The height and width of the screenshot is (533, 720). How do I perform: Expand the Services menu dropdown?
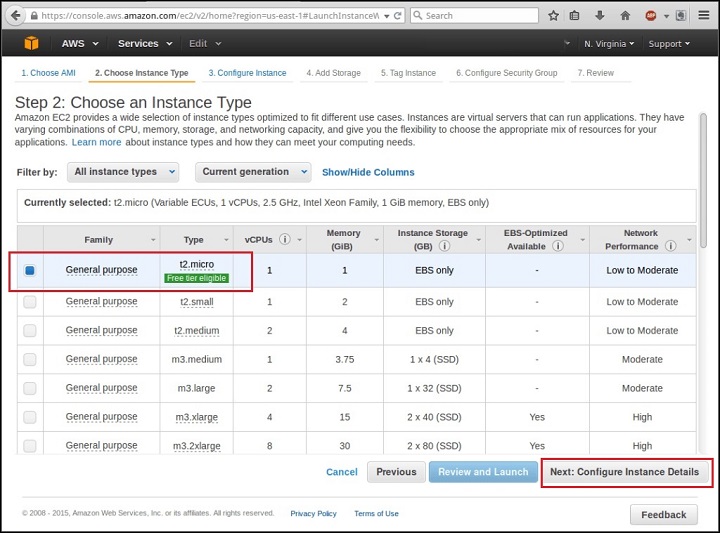tap(145, 44)
